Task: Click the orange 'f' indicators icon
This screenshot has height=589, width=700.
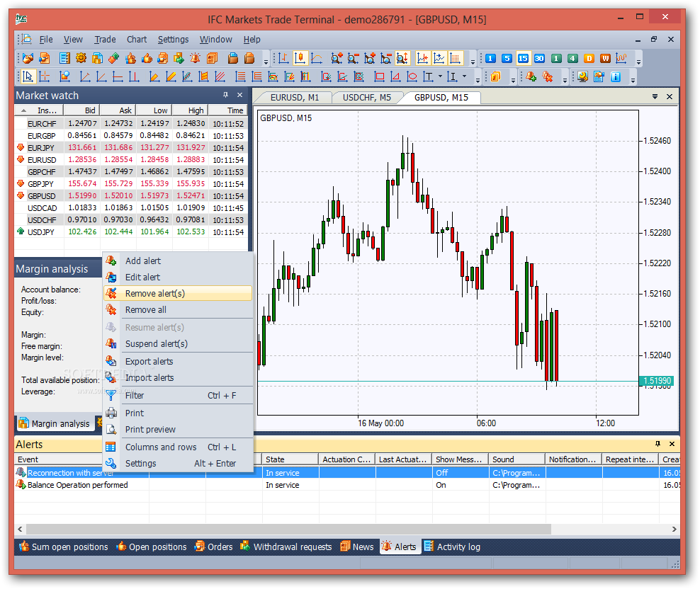Action: [x=495, y=76]
